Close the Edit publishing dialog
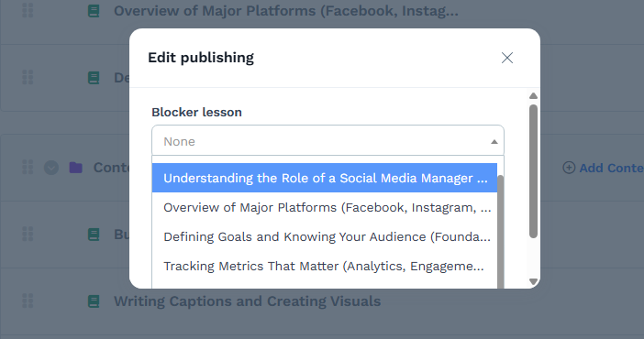Image resolution: width=644 pixels, height=339 pixels. 507,58
